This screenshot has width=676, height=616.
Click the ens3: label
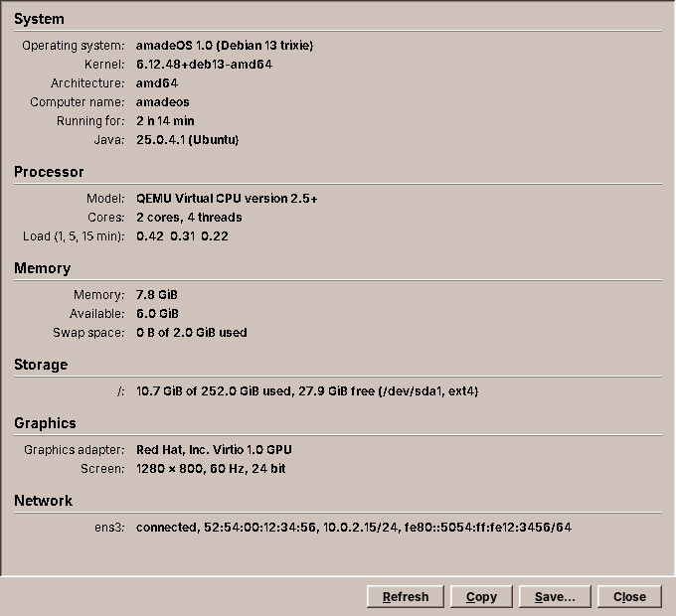coord(110,528)
